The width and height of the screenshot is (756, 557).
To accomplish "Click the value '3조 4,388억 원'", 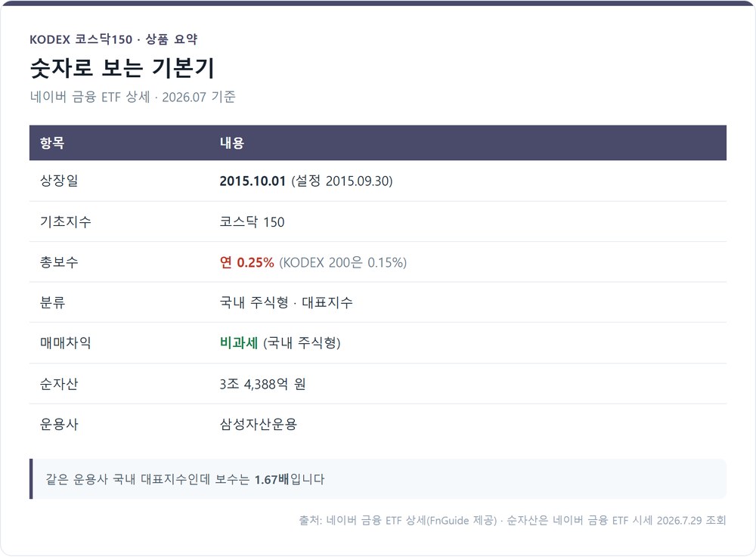I will click(x=263, y=383).
